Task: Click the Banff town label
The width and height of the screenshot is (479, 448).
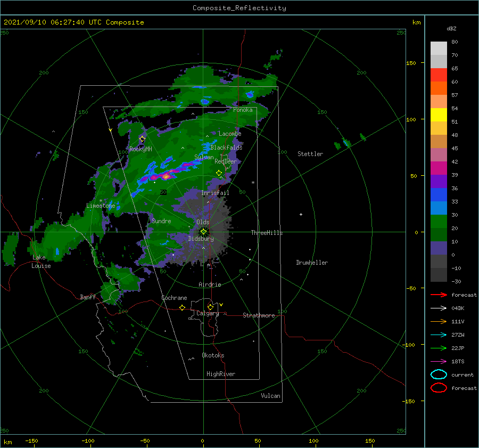Action: coord(88,297)
